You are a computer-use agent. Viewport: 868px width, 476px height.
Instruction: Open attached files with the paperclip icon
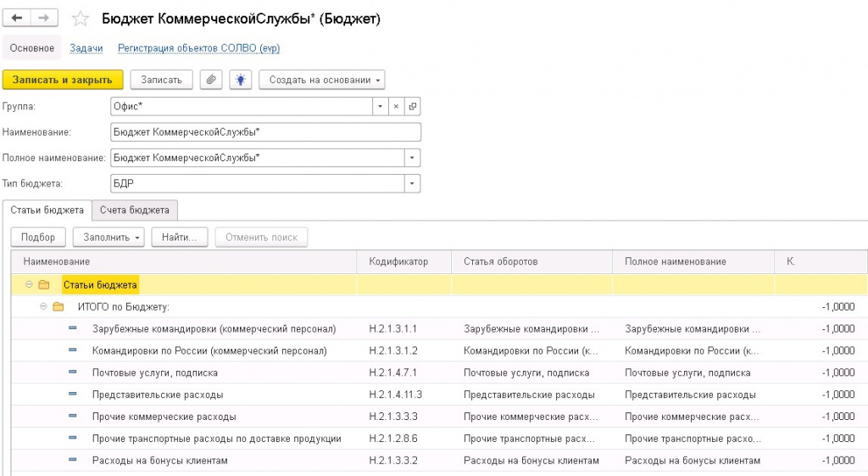[211, 80]
